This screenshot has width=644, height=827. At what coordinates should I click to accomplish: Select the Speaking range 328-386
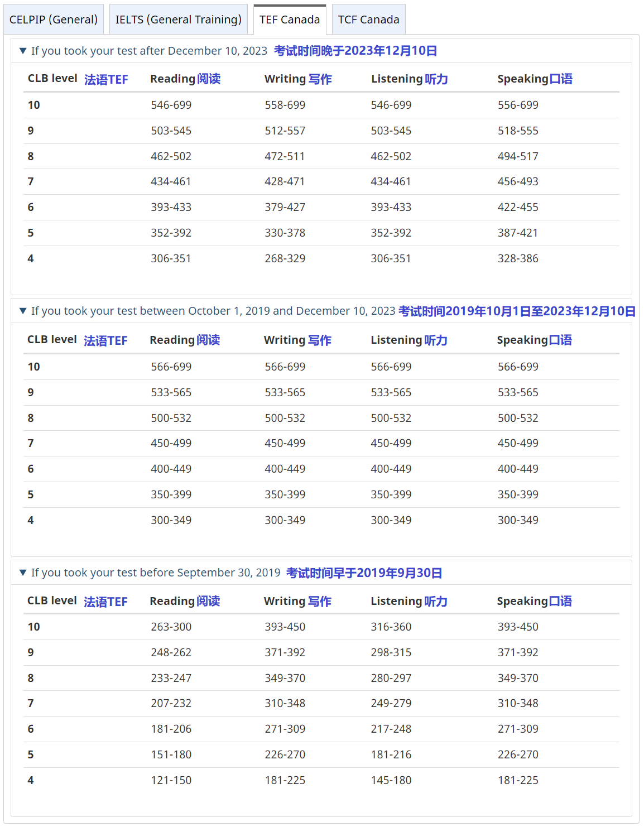(518, 258)
